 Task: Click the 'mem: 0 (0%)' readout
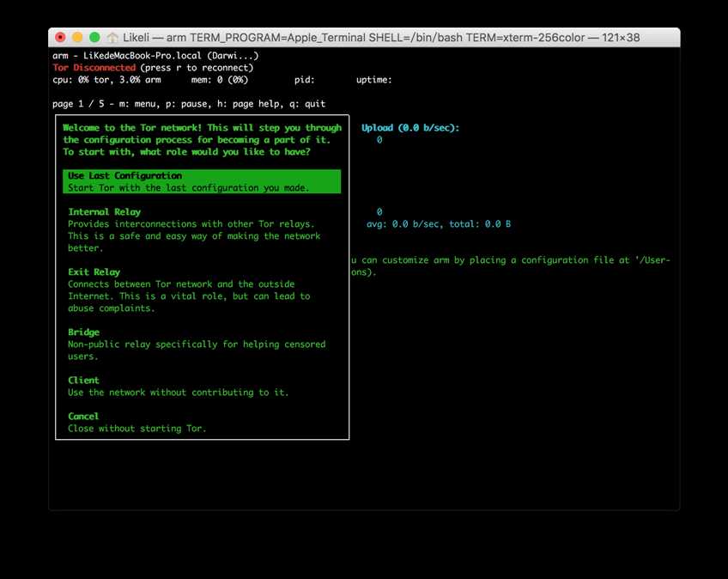point(220,80)
